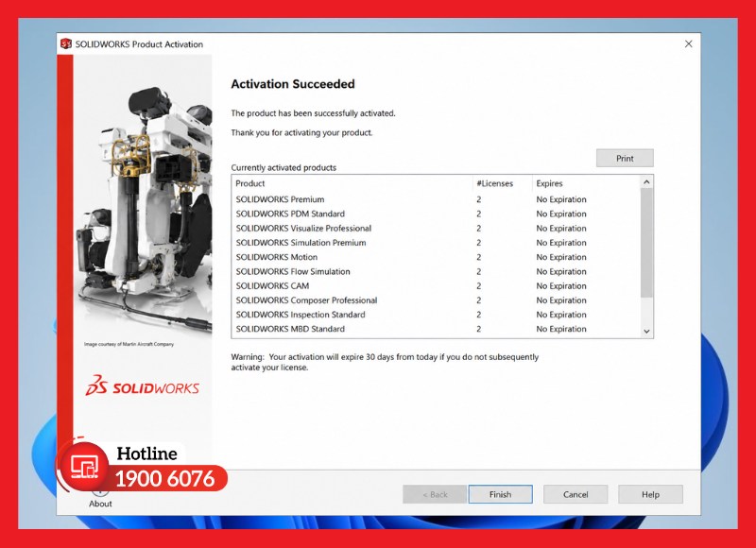The image size is (756, 548).
Task: Select the SOLIDWORKS Inspection Standard row
Action: (x=436, y=315)
